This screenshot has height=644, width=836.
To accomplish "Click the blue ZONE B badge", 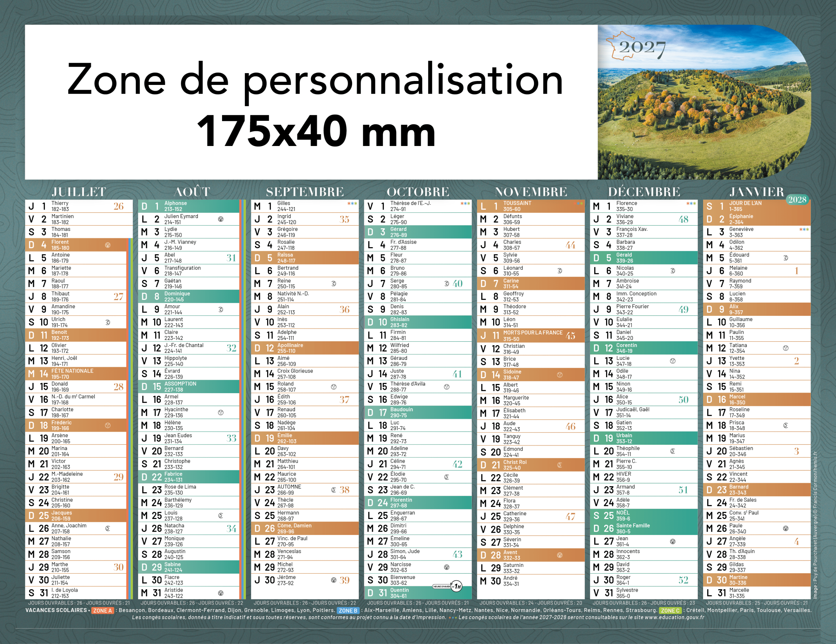I will [348, 611].
